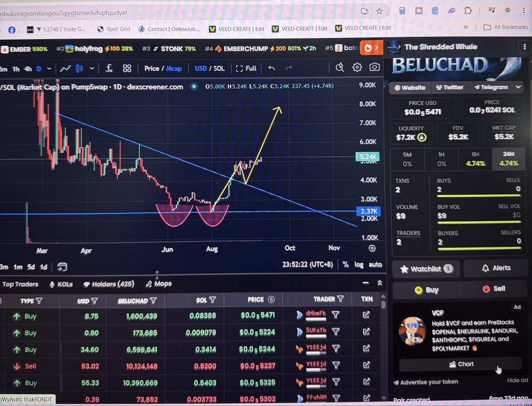Open the Contact | OnlineJob bookmark
This screenshot has width=532, height=406.
click(x=169, y=29)
